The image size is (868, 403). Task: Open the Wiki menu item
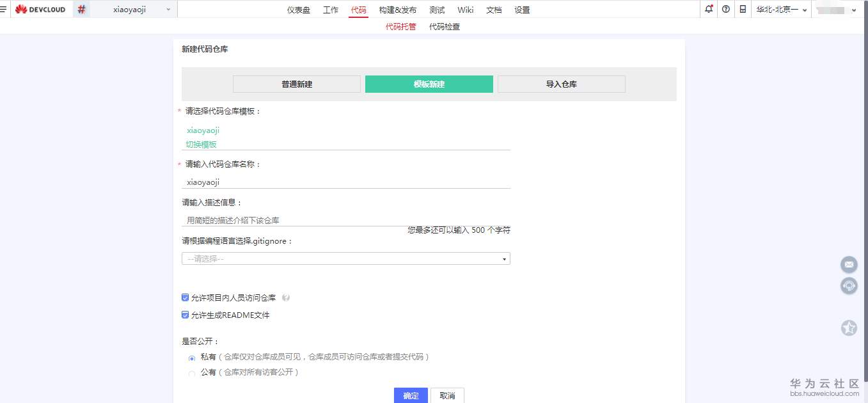[x=465, y=9]
